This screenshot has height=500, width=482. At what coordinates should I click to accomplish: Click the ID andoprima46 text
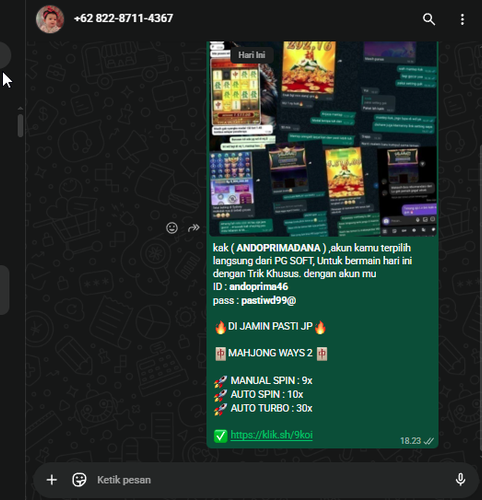coord(250,287)
